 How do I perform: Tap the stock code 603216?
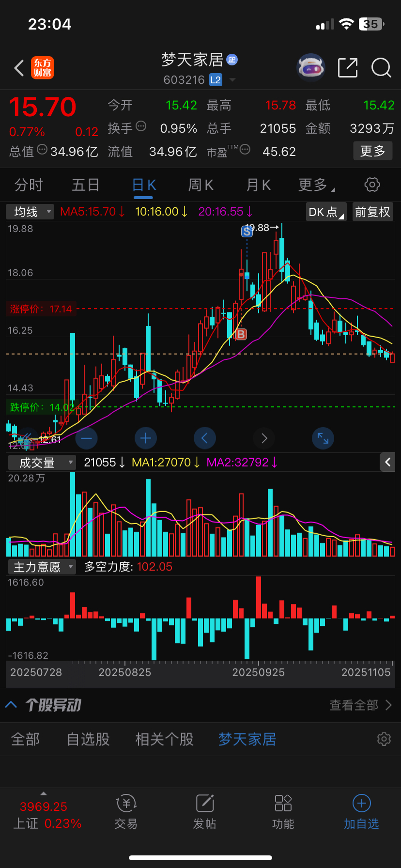coord(184,80)
